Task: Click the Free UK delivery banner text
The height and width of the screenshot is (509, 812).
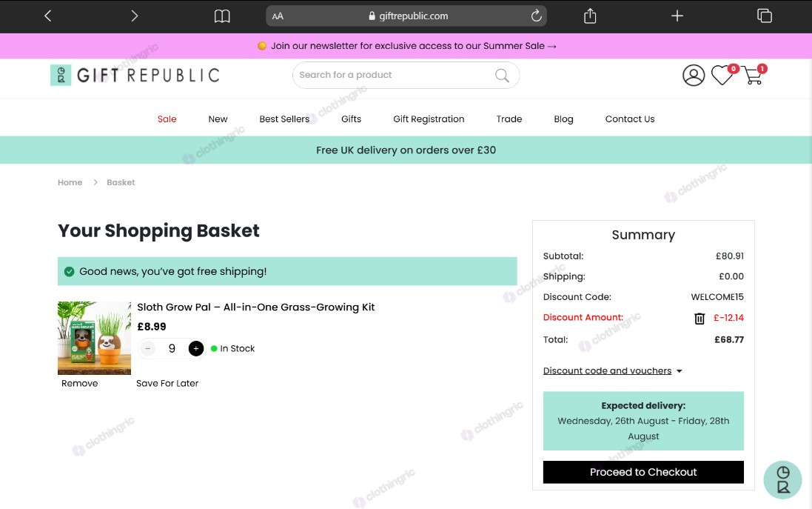Action: (406, 150)
